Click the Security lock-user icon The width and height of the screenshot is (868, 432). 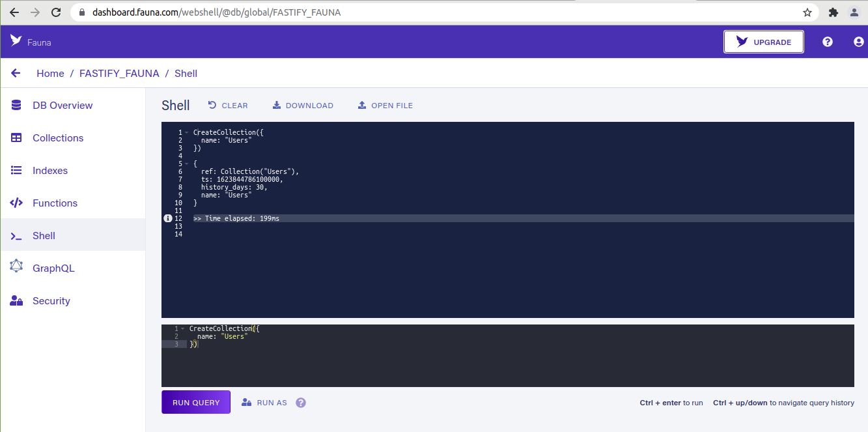[16, 301]
